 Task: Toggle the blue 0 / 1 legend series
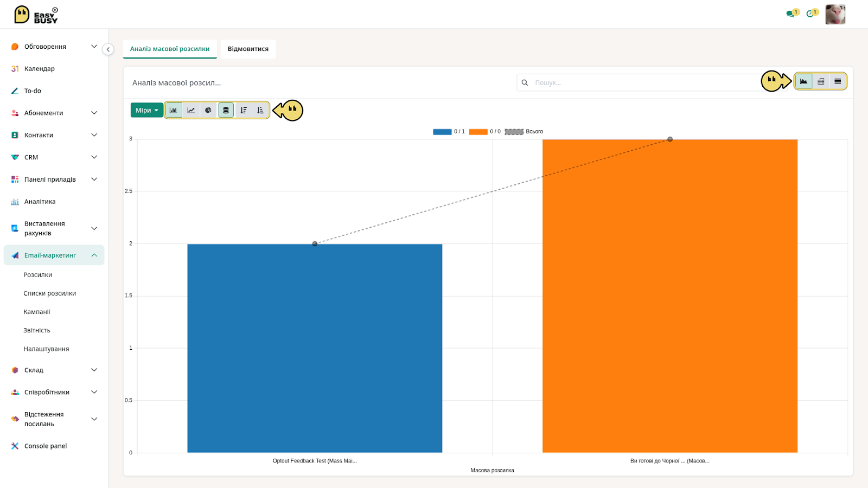click(x=449, y=132)
